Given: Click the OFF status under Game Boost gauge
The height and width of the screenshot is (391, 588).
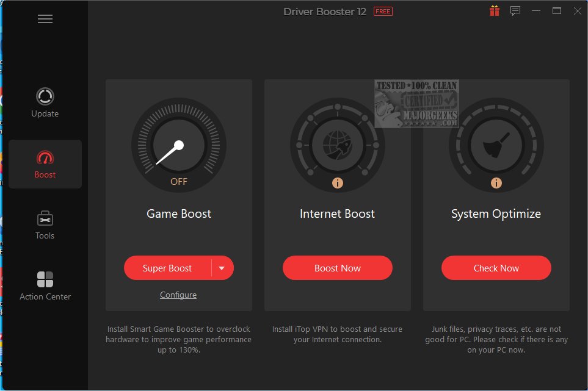Looking at the screenshot, I should click(179, 182).
